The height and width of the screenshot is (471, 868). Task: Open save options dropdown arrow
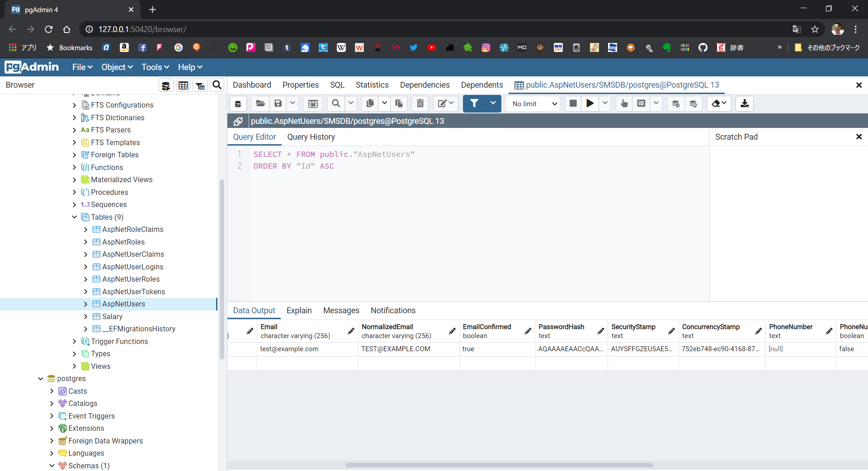(x=292, y=104)
